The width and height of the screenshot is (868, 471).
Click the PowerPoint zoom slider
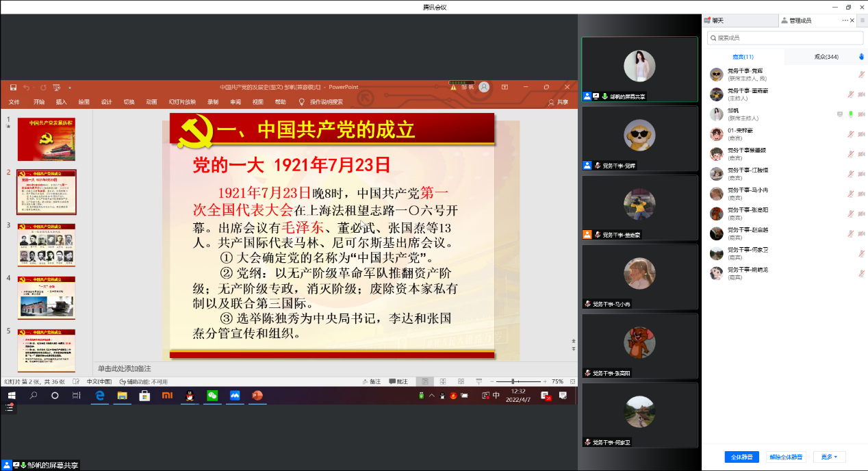tap(513, 381)
